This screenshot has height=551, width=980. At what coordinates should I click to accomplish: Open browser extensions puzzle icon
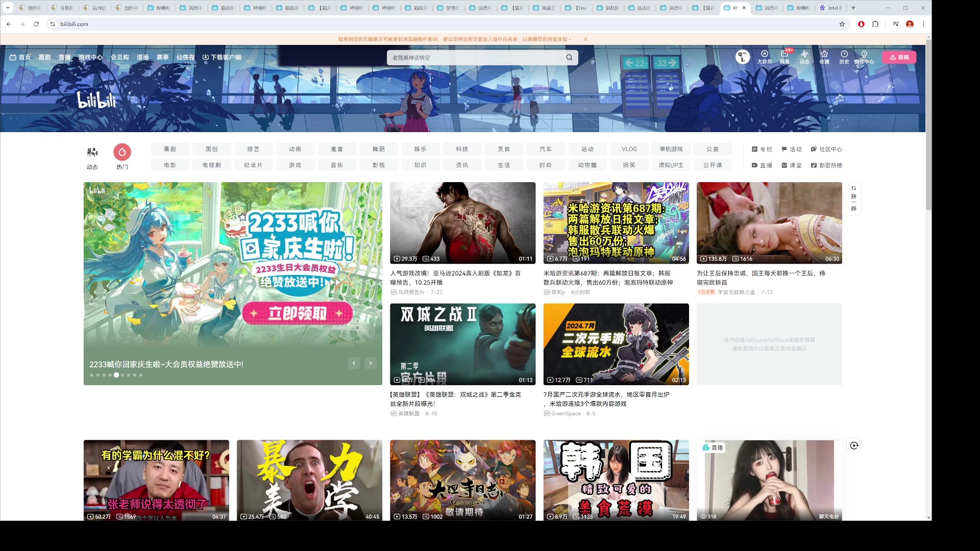point(875,24)
